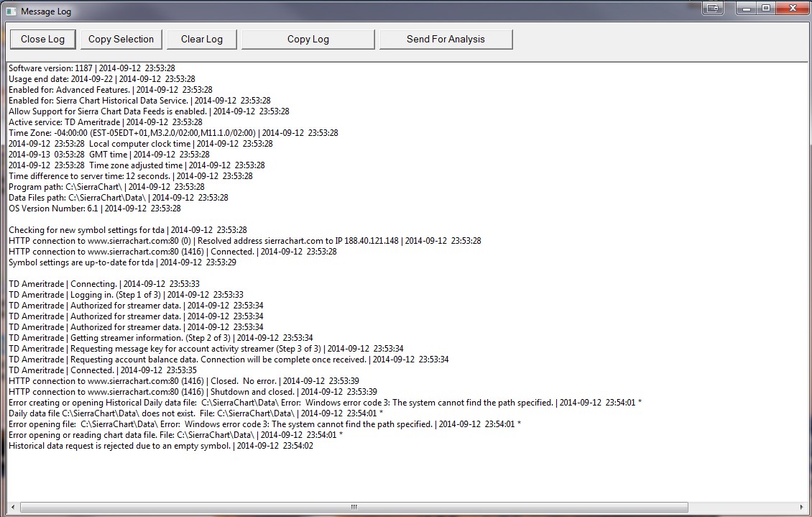Select 'Local computer clock time' line

[x=140, y=145]
